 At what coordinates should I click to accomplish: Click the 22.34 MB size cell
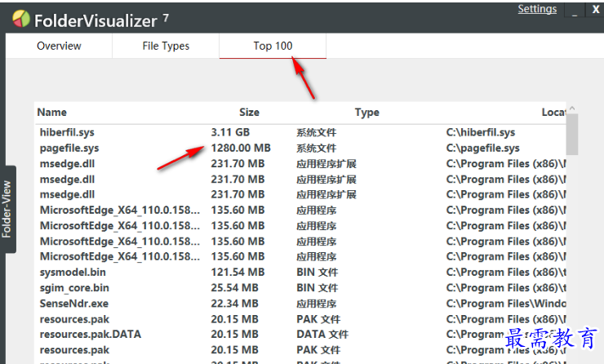coord(234,304)
